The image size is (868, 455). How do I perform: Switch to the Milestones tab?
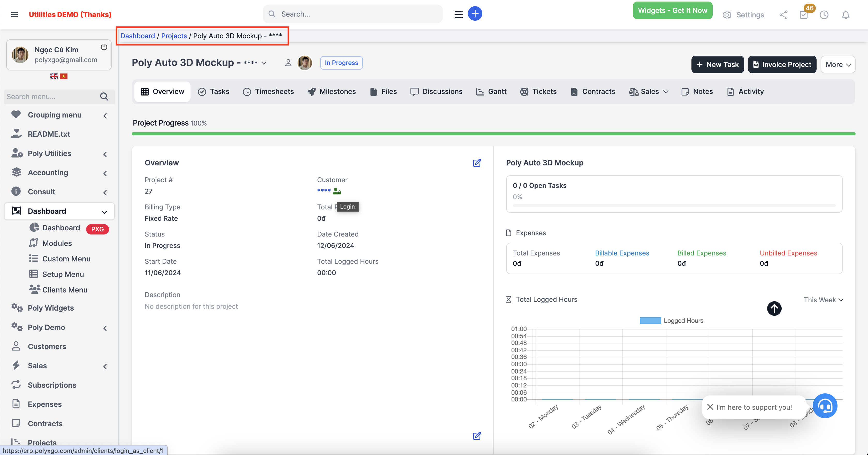[332, 91]
